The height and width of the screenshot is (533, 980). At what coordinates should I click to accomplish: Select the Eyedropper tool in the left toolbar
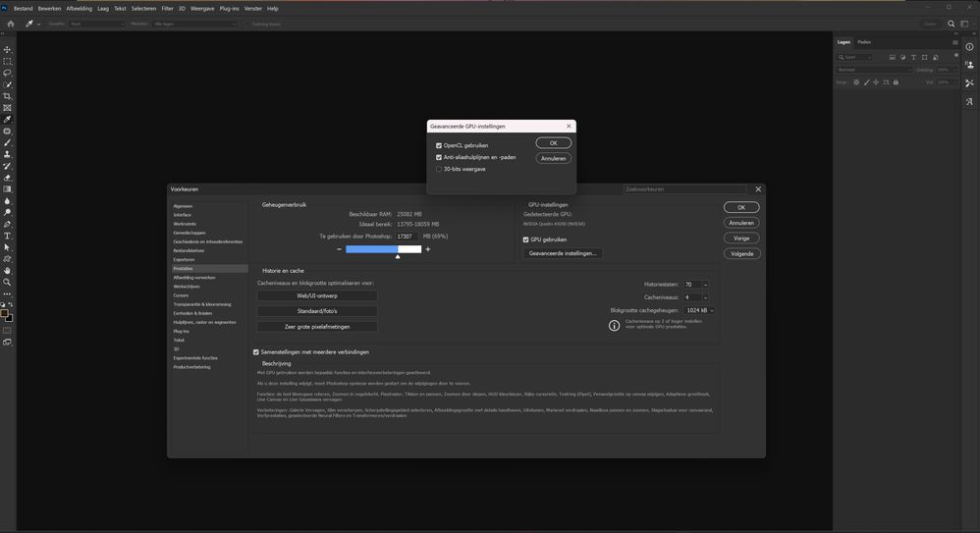point(7,120)
